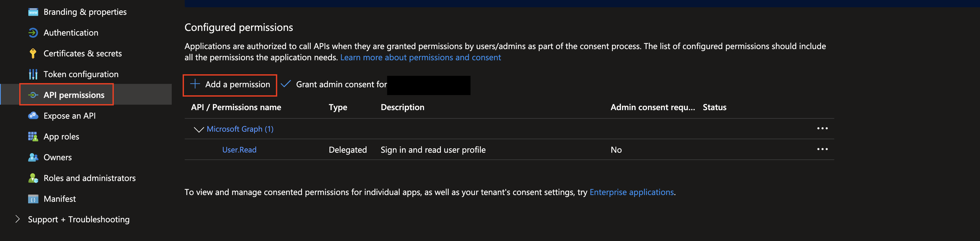Open Roles and administrators
980x241 pixels.
point(89,178)
